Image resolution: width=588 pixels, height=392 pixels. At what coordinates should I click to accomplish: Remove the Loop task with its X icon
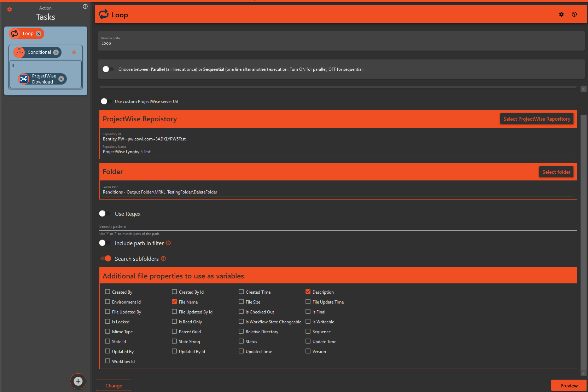point(39,34)
